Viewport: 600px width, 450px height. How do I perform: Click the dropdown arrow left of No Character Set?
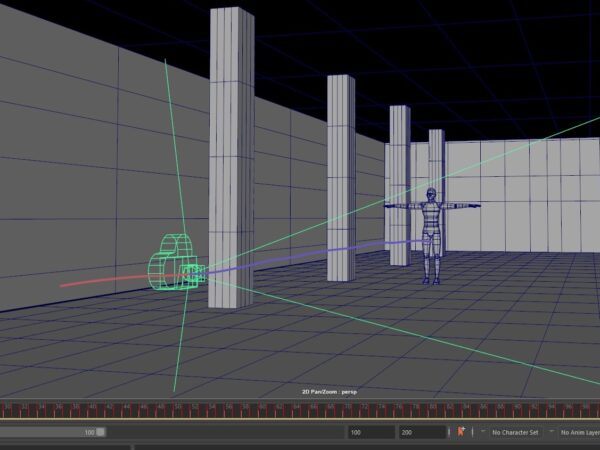pos(483,431)
